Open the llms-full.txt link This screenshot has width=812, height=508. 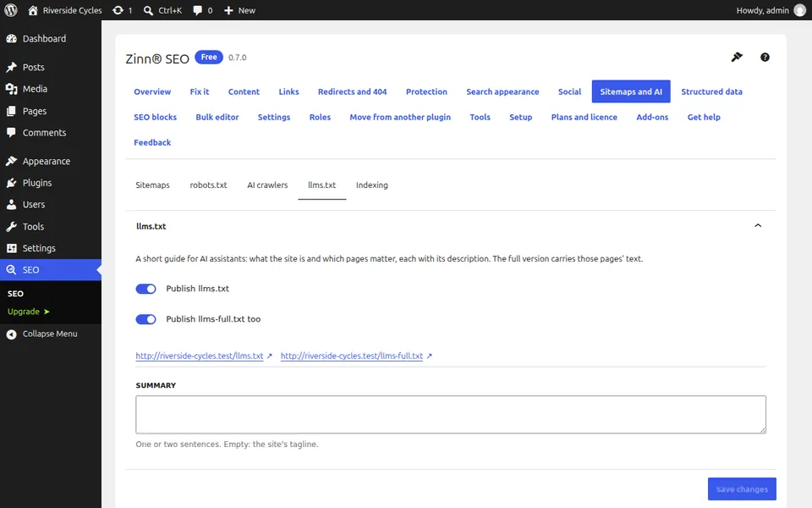[352, 356]
